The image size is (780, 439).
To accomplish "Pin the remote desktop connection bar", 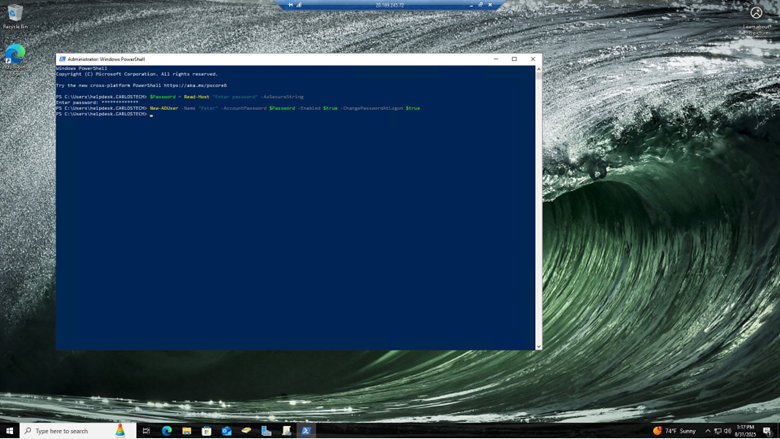I will (291, 5).
